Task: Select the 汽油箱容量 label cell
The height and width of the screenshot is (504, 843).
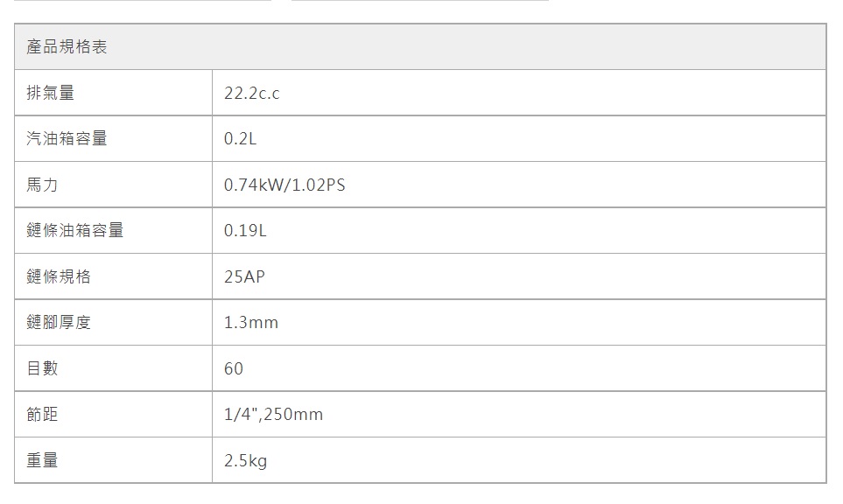Action: coord(67,139)
